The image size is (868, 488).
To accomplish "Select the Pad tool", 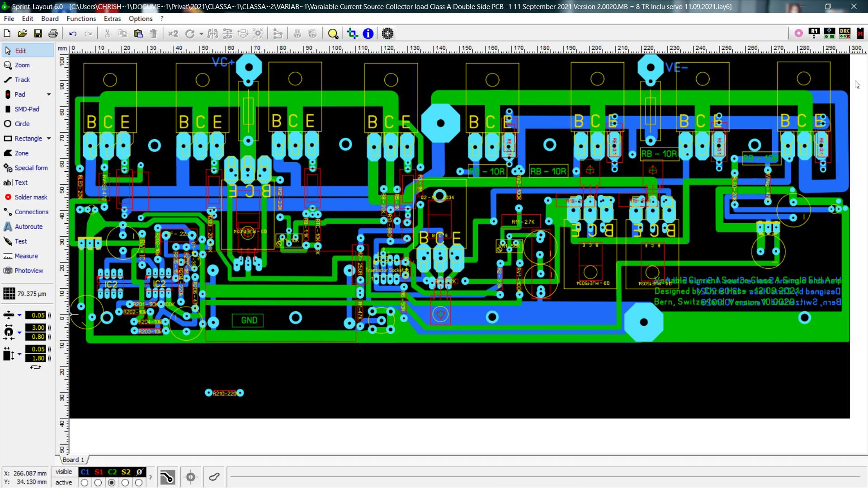I will click(23, 94).
